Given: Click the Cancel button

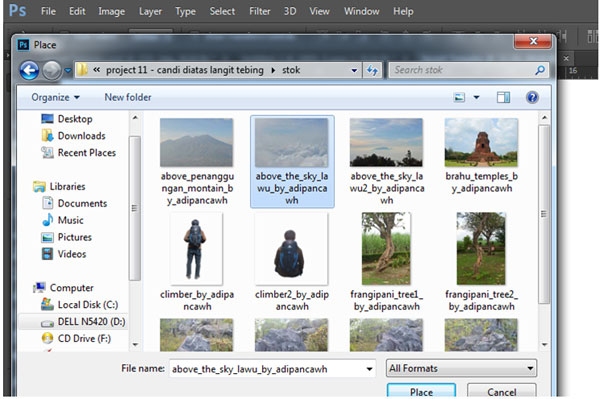Looking at the screenshot, I should coord(502,392).
